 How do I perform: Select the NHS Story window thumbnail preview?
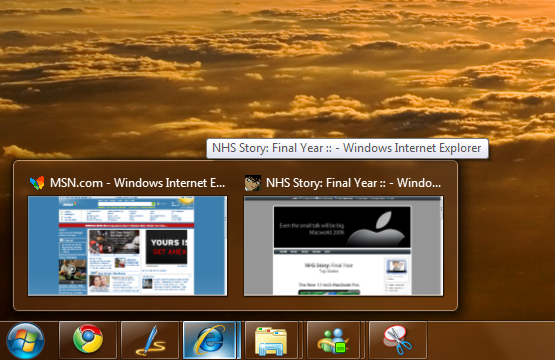point(343,246)
